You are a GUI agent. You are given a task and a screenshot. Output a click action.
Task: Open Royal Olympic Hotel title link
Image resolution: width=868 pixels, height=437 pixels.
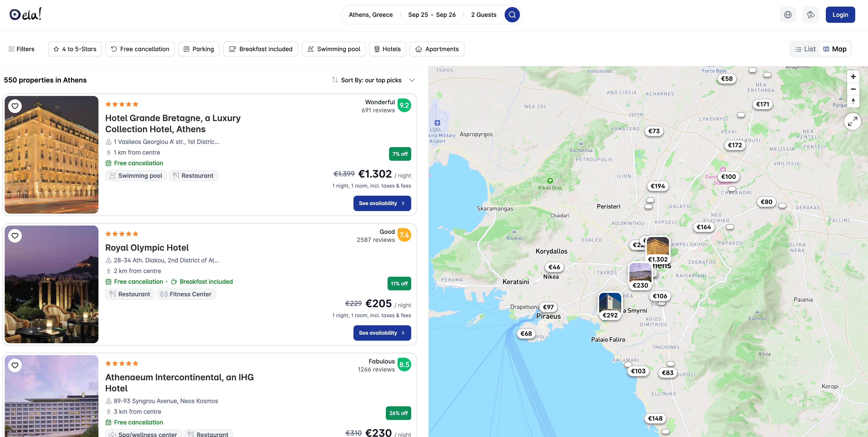point(147,248)
